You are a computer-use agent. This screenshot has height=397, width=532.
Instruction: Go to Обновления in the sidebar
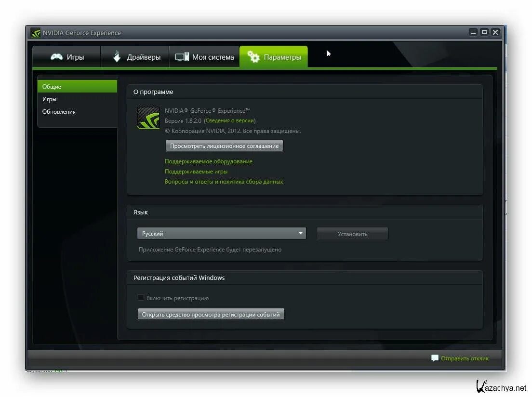77,112
